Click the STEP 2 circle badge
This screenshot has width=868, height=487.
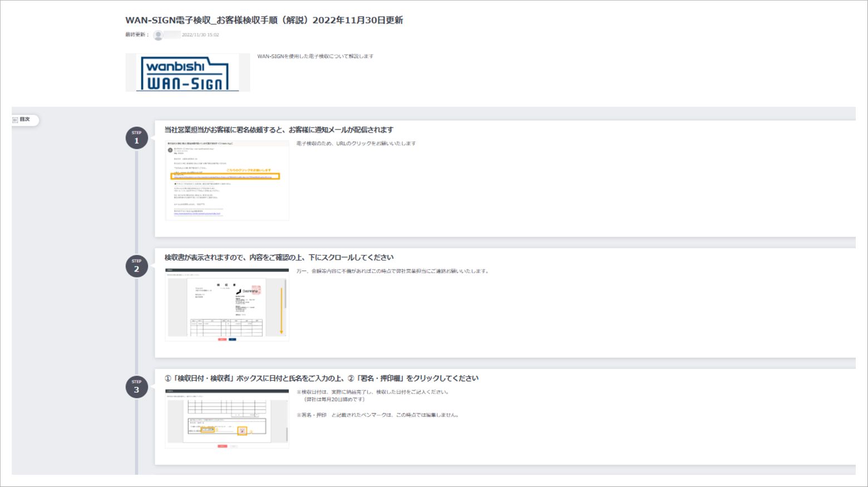pyautogui.click(x=136, y=266)
